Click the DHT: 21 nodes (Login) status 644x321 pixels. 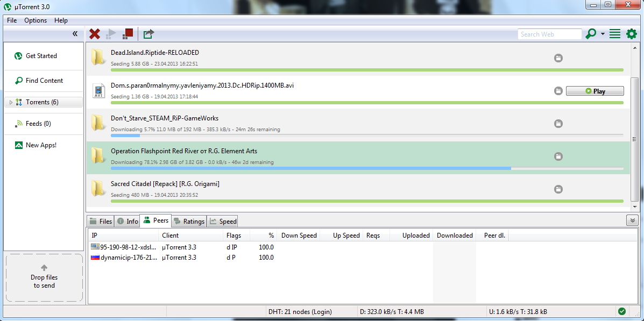[x=300, y=311]
